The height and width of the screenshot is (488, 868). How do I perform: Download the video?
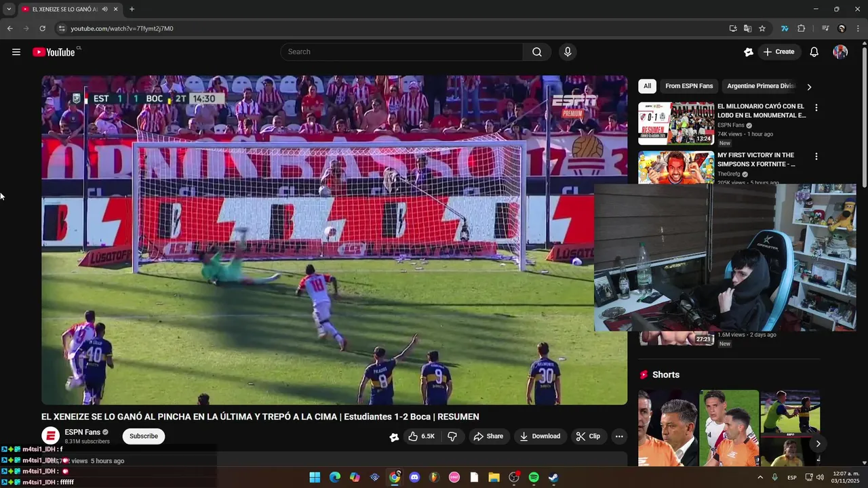click(540, 436)
